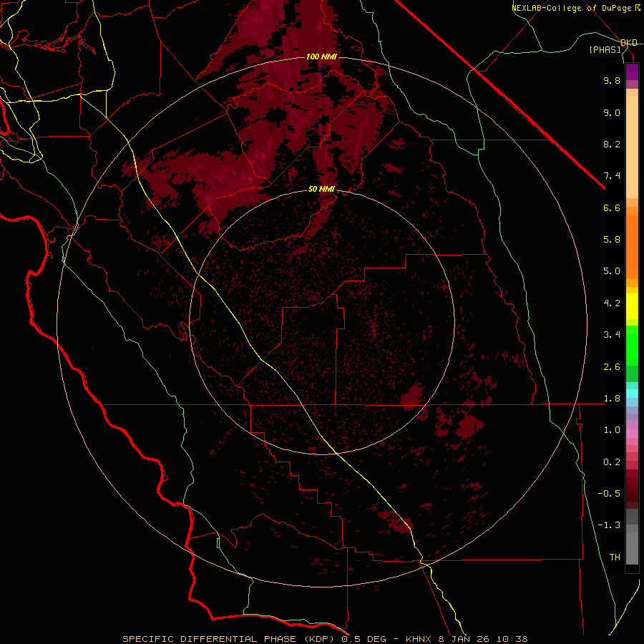The height and width of the screenshot is (644, 644).
Task: Click the 3.4 value on the scale
Action: pos(612,335)
